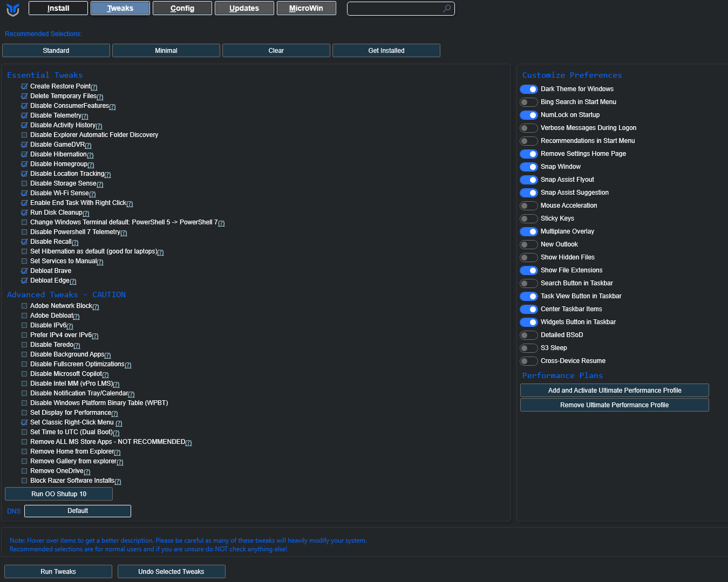728x582 pixels.
Task: Launch Run OO Shutup 10
Action: [x=59, y=494]
